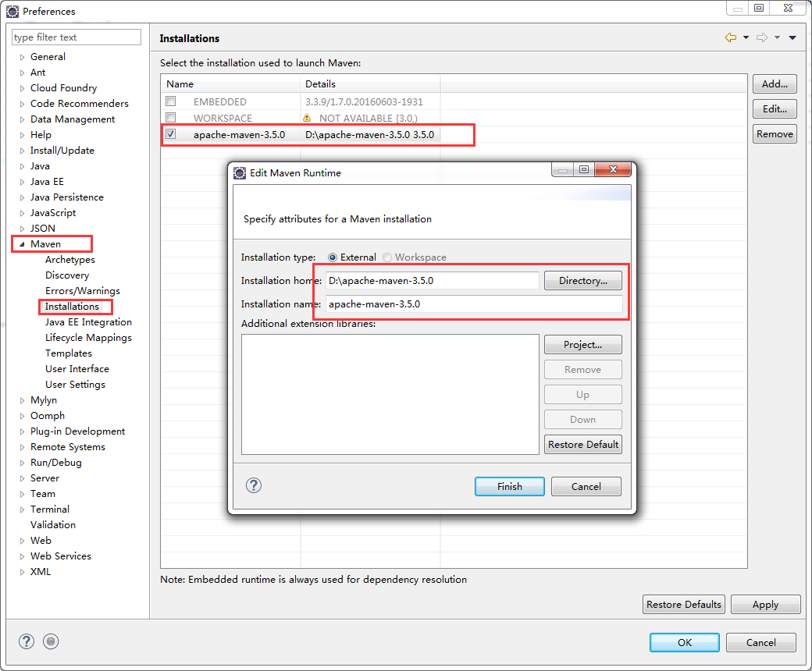The height and width of the screenshot is (671, 812).
Task: Collapse the Maven tree node
Action: tap(22, 244)
